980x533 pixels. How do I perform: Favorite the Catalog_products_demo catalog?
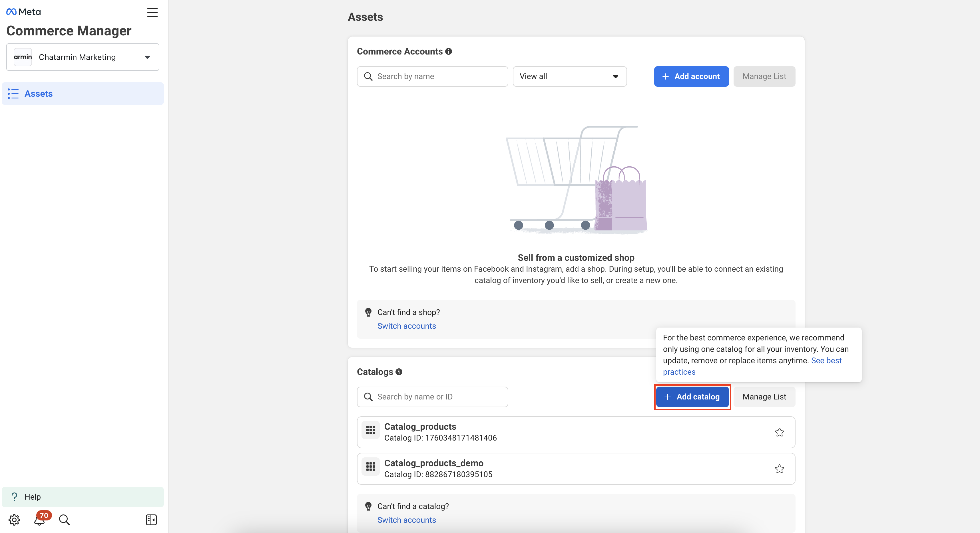(779, 468)
